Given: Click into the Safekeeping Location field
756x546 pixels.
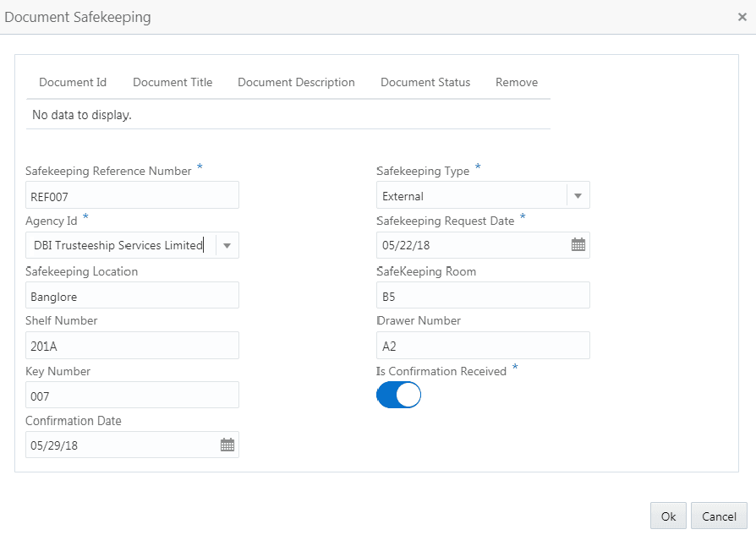Looking at the screenshot, I should [x=132, y=295].
